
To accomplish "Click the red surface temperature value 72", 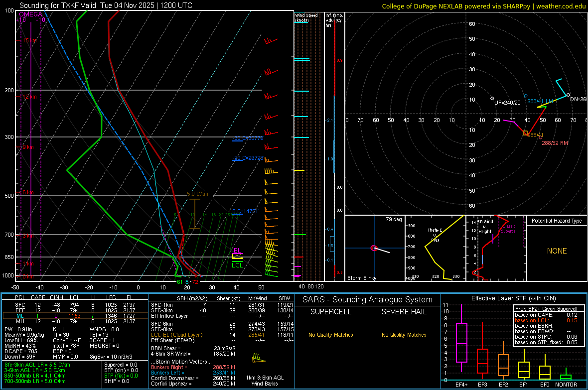I will point(195,282).
